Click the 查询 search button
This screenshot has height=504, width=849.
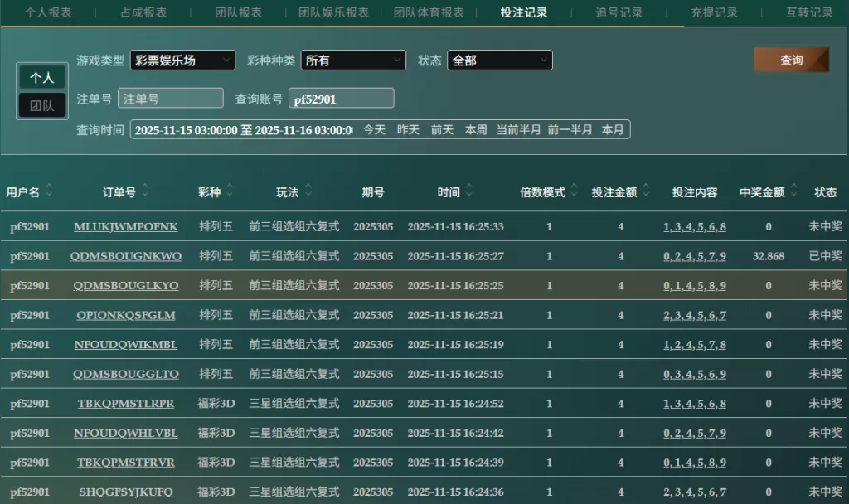point(791,60)
